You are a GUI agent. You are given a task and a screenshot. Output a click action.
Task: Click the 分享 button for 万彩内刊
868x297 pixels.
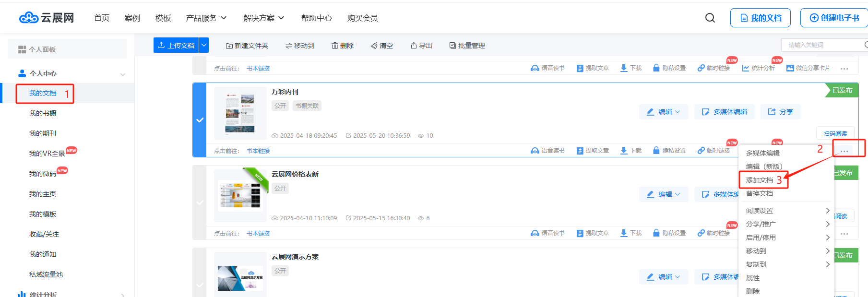tap(780, 112)
